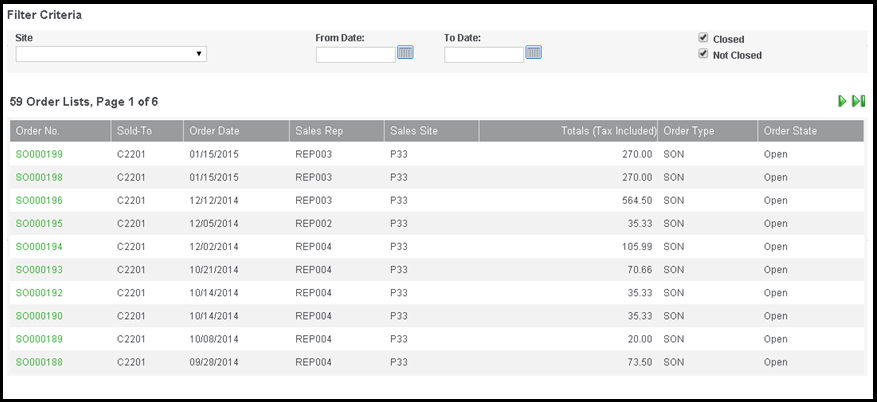Open order SO000192
The height and width of the screenshot is (402, 877).
click(x=39, y=293)
